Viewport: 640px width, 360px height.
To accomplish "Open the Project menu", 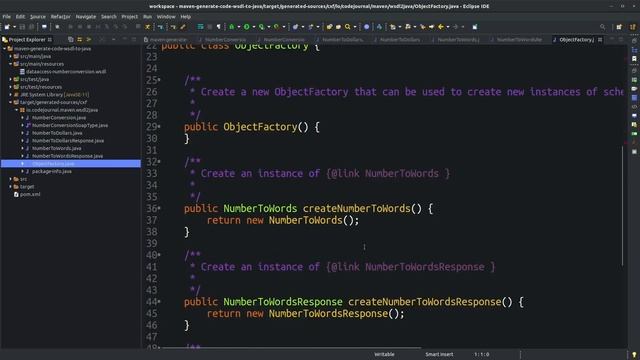I will (x=130, y=17).
